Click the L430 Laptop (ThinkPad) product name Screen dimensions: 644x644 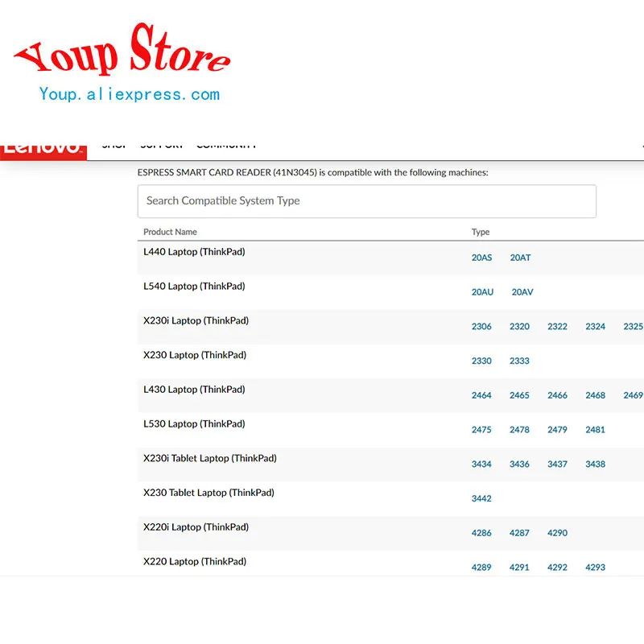click(194, 390)
